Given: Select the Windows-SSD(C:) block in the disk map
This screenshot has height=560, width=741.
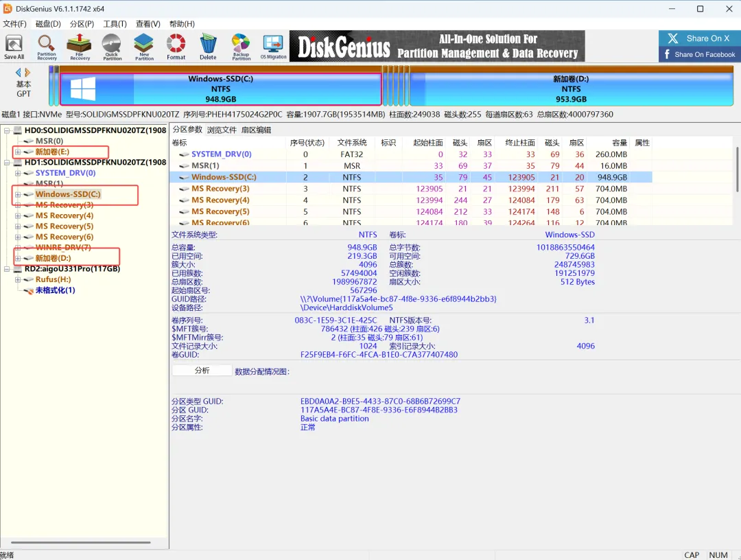Looking at the screenshot, I should coord(221,89).
